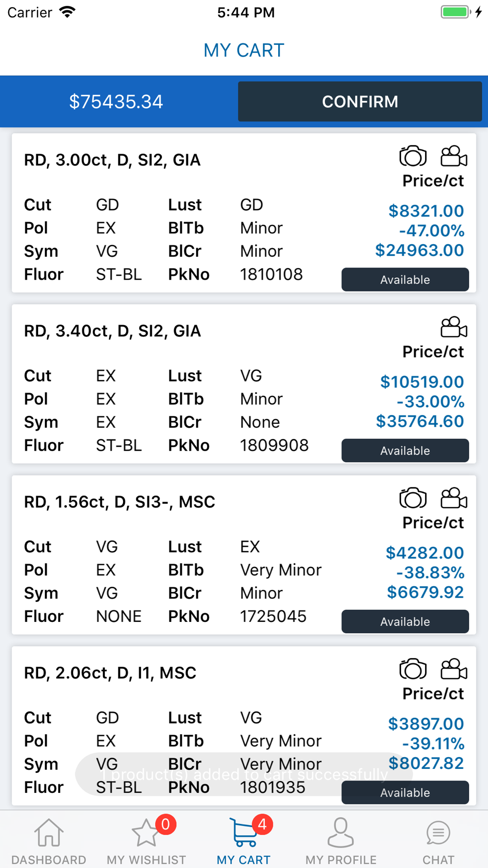Switch to My Profile tab

coord(341,841)
